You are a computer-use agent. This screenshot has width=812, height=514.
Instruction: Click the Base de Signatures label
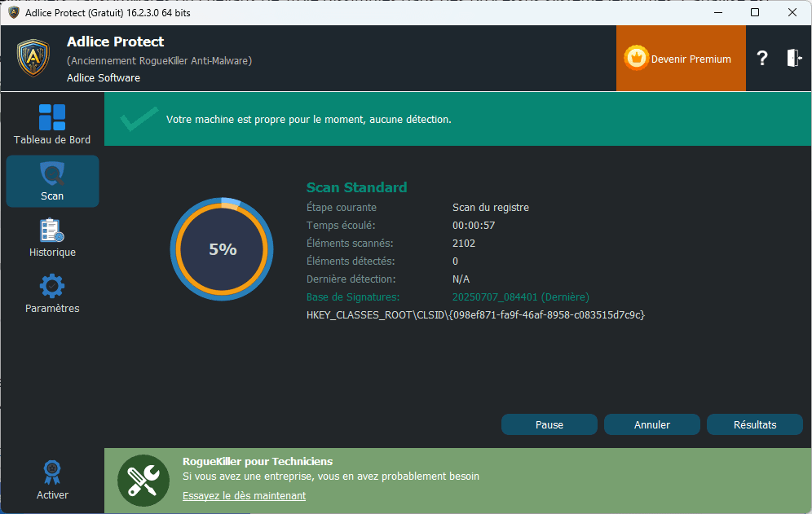(x=353, y=297)
